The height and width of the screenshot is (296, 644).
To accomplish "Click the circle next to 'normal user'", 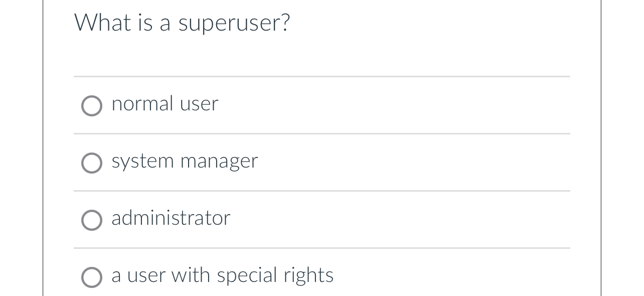I will [x=91, y=106].
